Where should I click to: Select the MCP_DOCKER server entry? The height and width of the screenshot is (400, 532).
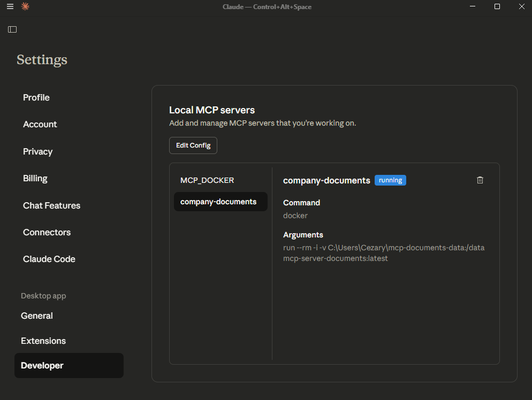(x=221, y=180)
